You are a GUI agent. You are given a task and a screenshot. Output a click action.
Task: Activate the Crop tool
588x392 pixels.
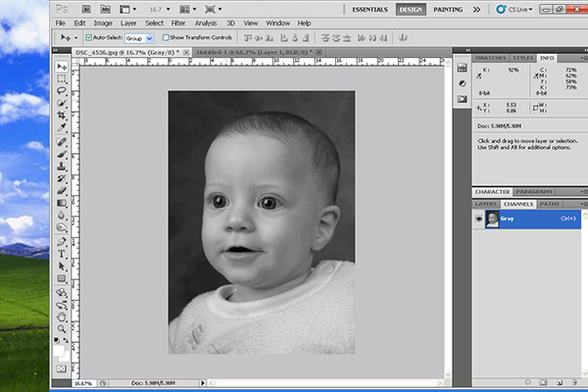point(61,115)
